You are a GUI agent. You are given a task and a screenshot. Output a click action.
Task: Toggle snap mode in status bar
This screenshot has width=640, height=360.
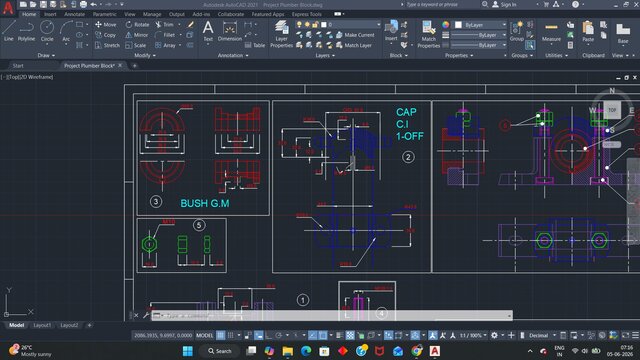click(231, 335)
